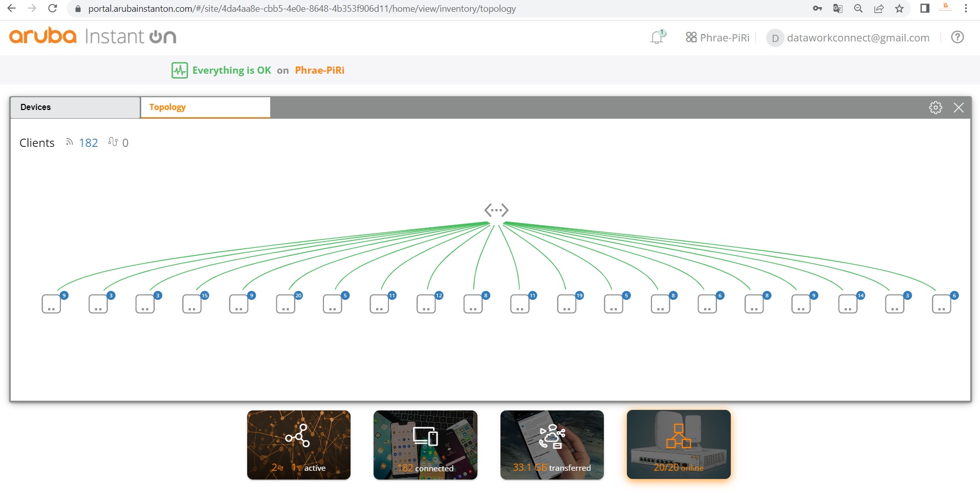
Task: Open the 182 connected clients tile
Action: [x=425, y=445]
